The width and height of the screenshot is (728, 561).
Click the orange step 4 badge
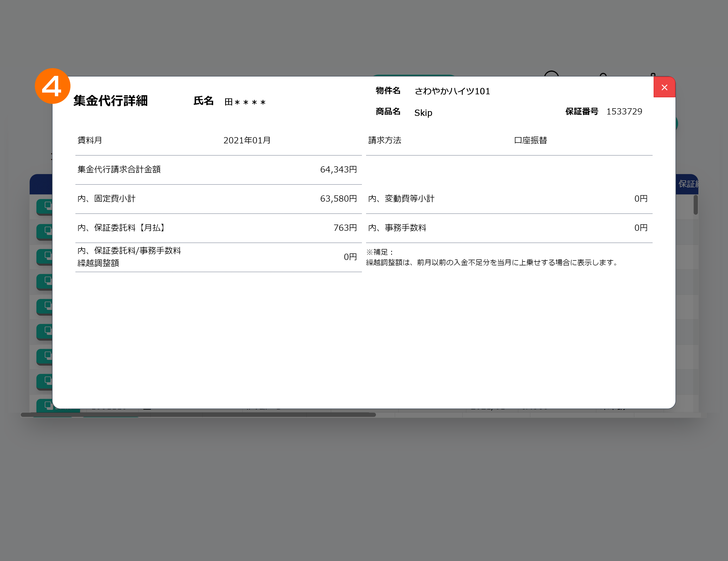(52, 86)
